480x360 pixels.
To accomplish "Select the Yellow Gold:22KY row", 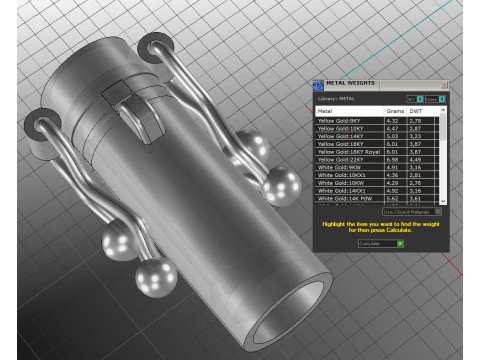I will click(x=377, y=160).
